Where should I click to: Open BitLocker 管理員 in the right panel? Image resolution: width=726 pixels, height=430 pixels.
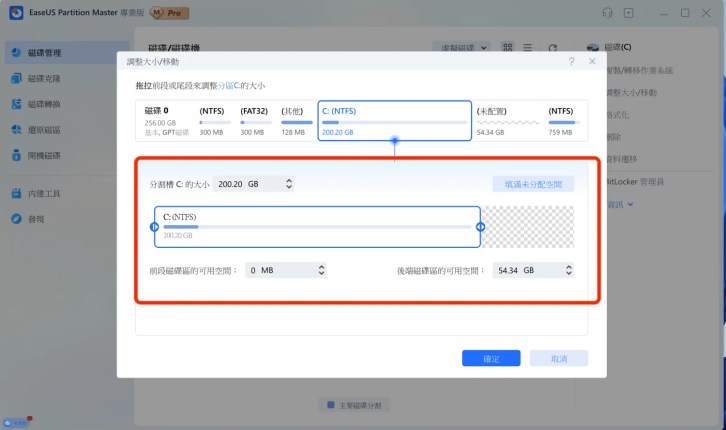[635, 182]
